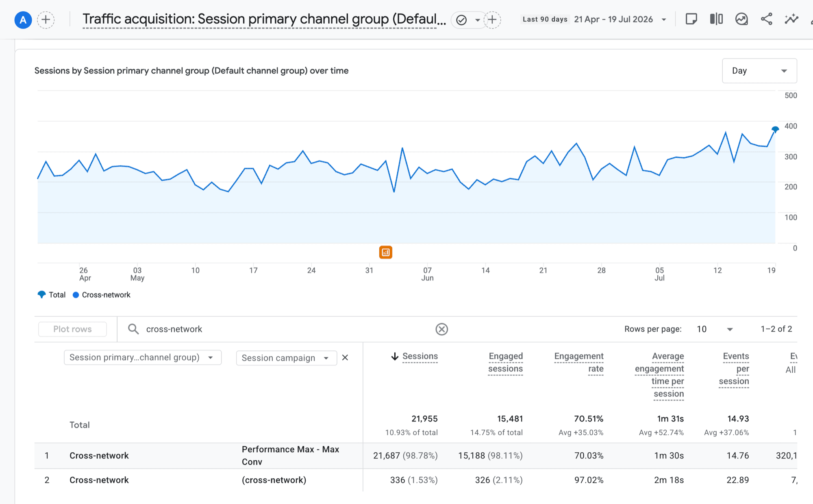813x504 pixels.
Task: Click the '07 Jun' x-axis label
Action: [427, 274]
